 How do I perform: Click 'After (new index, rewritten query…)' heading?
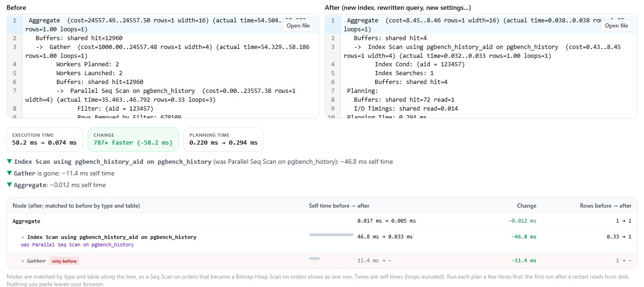[x=398, y=7]
